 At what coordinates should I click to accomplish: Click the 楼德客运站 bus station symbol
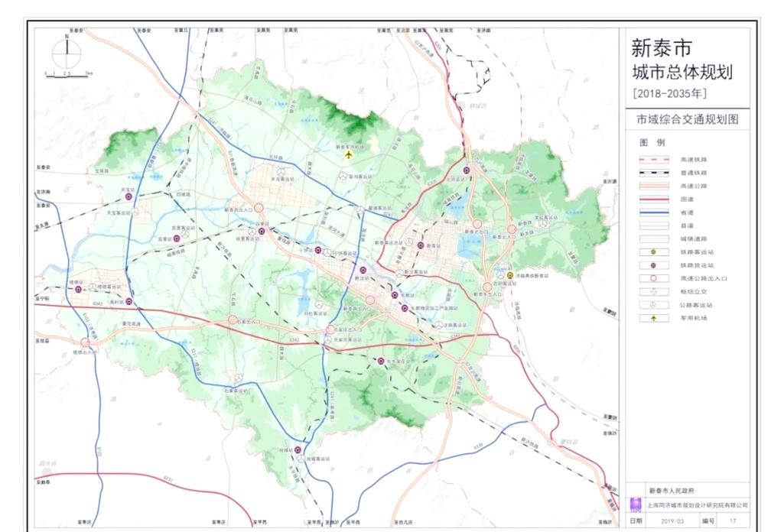point(93,287)
